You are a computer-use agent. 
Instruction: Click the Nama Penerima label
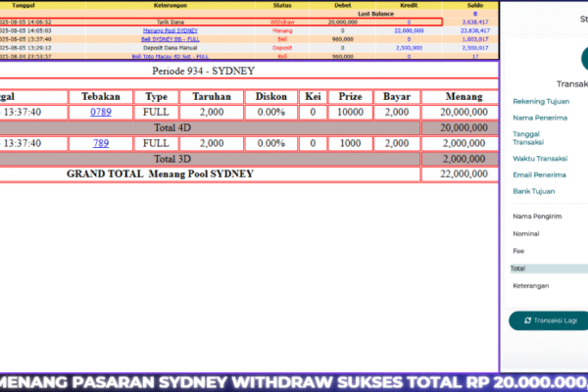point(540,118)
